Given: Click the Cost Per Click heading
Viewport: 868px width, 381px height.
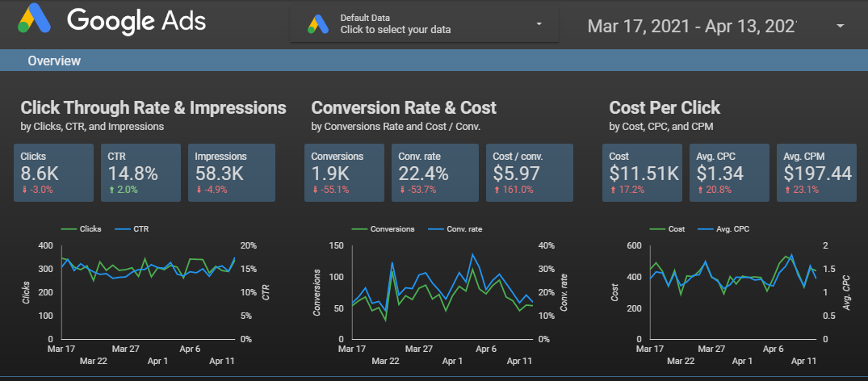Looking at the screenshot, I should [x=665, y=107].
